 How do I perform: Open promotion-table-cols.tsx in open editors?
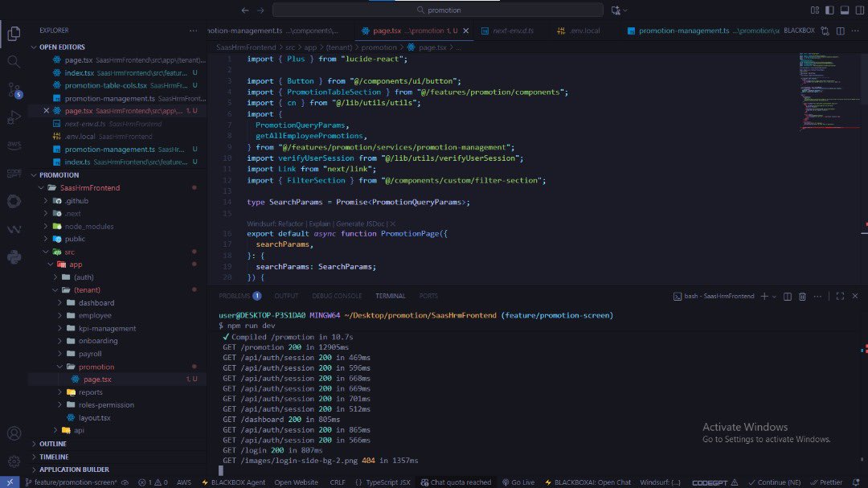tap(106, 85)
